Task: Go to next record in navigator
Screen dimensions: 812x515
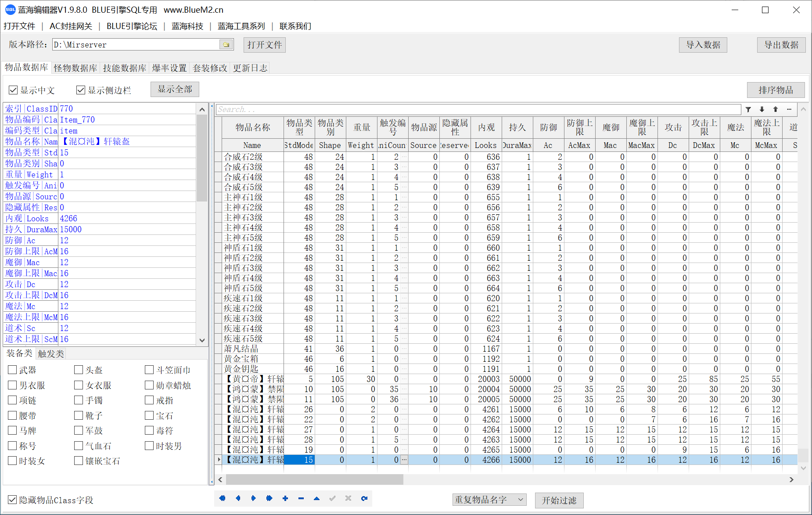Action: (254, 498)
